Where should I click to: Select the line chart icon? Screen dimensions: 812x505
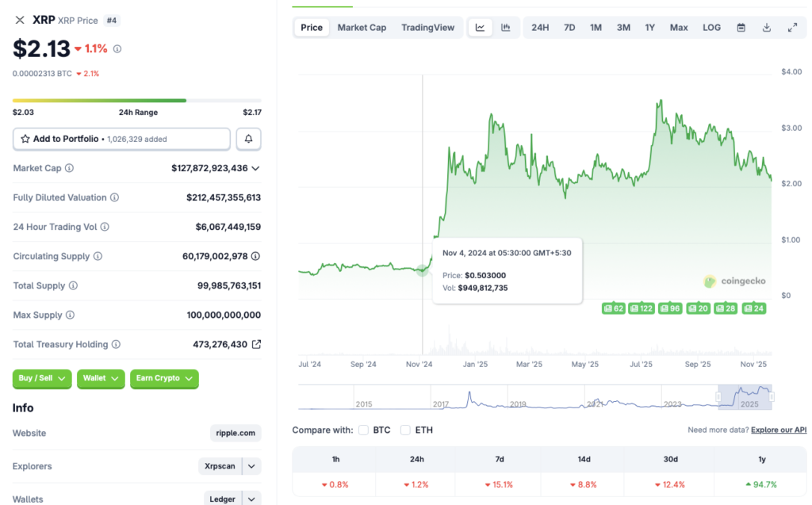(x=480, y=27)
